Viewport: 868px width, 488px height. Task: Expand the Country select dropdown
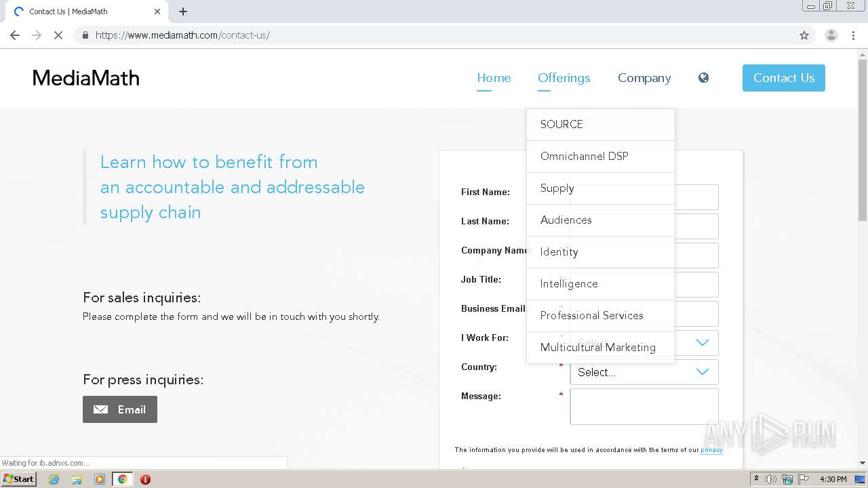[x=644, y=372]
